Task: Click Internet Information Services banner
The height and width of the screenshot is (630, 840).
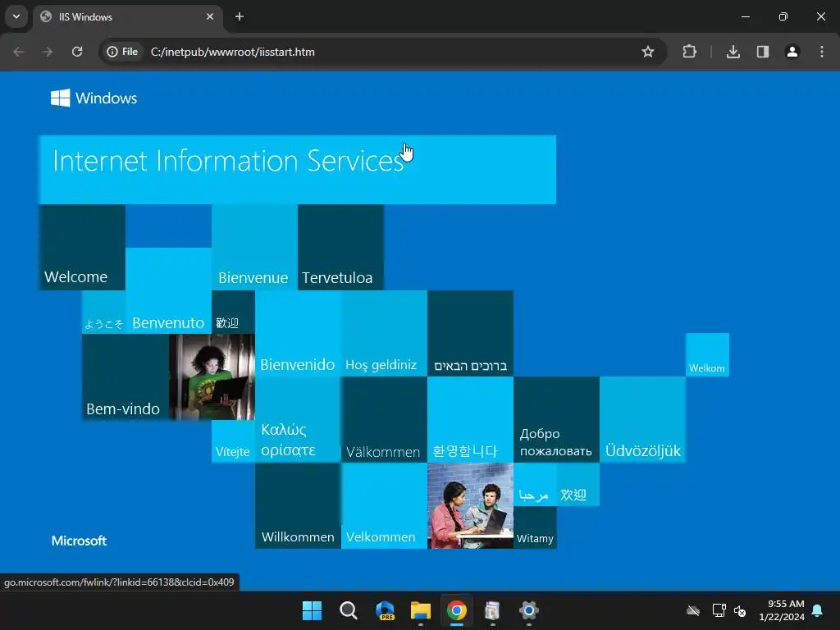Action: 297,169
